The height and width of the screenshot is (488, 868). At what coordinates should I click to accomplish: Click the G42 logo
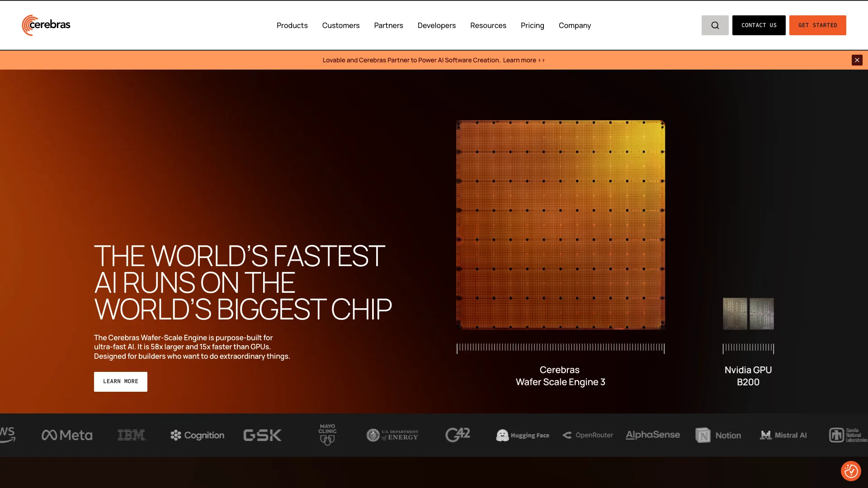point(458,435)
